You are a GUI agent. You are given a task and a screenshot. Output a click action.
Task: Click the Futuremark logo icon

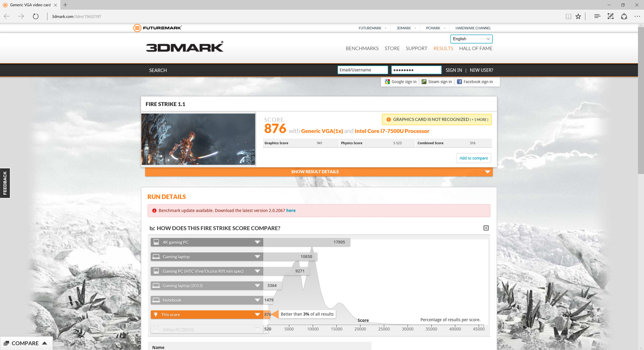[137, 28]
